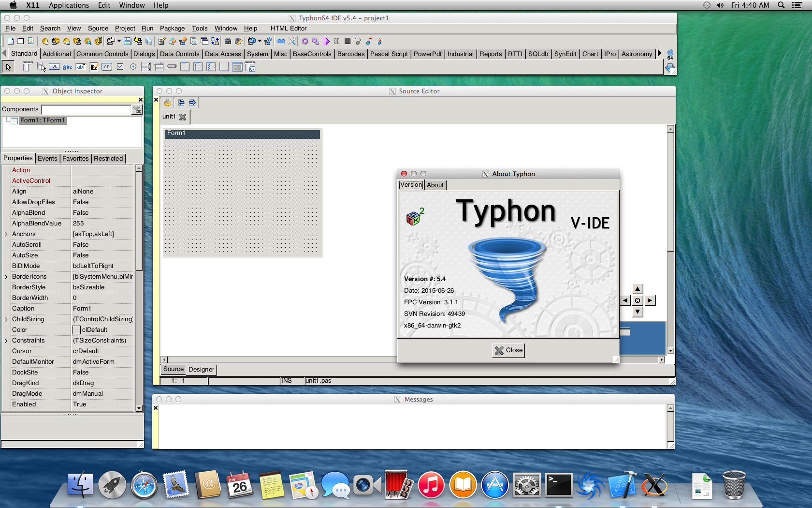Image resolution: width=812 pixels, height=508 pixels.
Task: Pick the TListBox component icon
Action: tap(145, 67)
